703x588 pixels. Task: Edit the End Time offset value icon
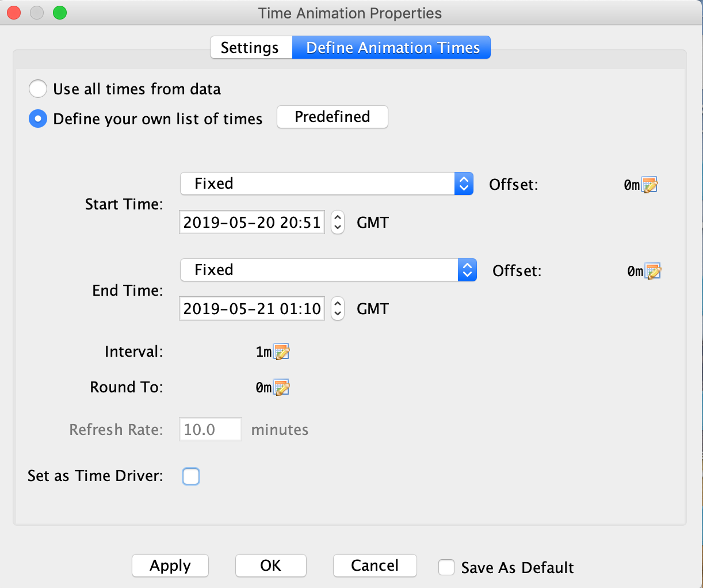(653, 272)
